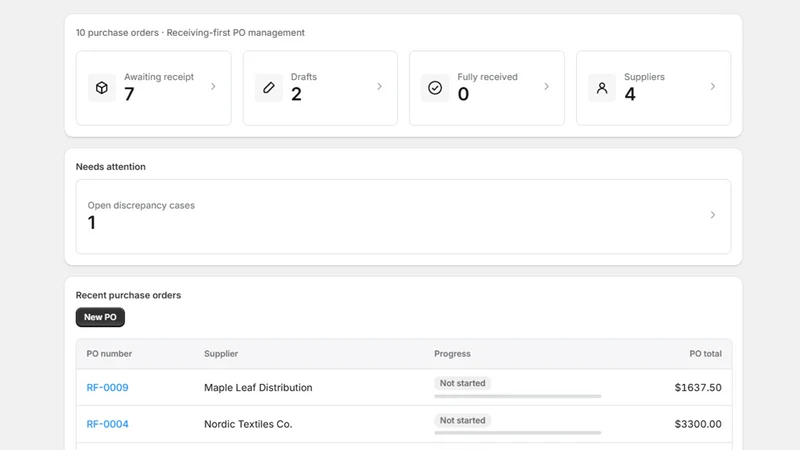
Task: Click the Not started badge for Nordic Textiles Co.
Action: pyautogui.click(x=462, y=420)
